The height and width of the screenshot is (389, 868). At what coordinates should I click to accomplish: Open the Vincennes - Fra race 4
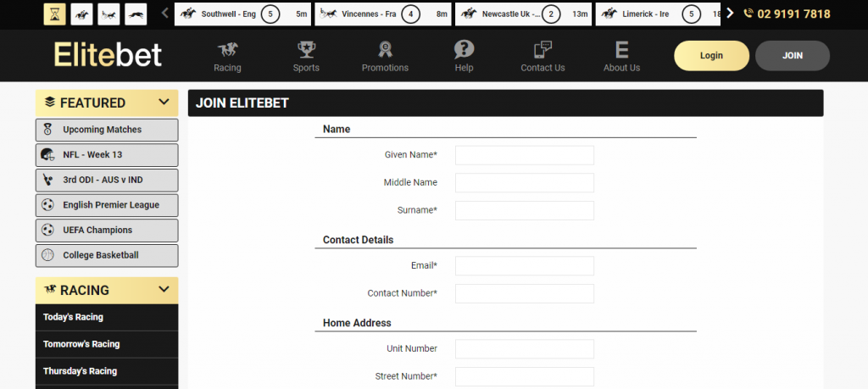(x=383, y=14)
